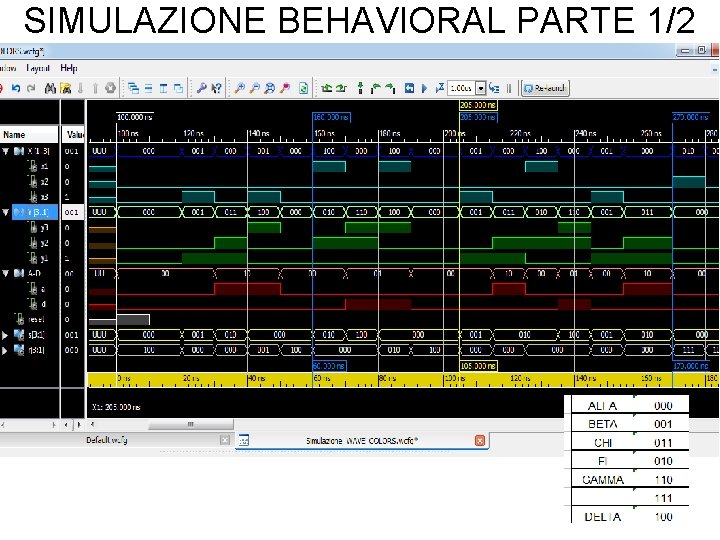Click the Go to Latest Time icon

click(x=341, y=88)
